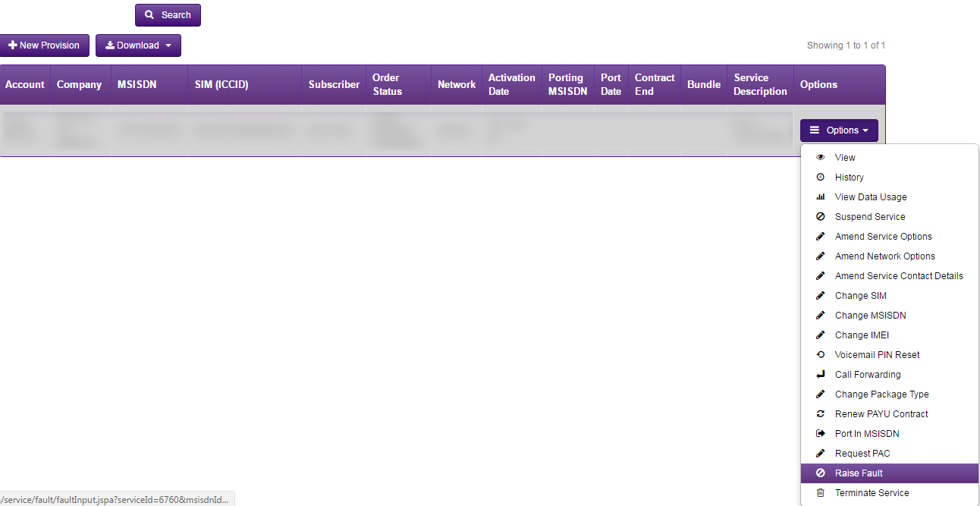
Task: Select View from the options menu
Action: pos(889,158)
